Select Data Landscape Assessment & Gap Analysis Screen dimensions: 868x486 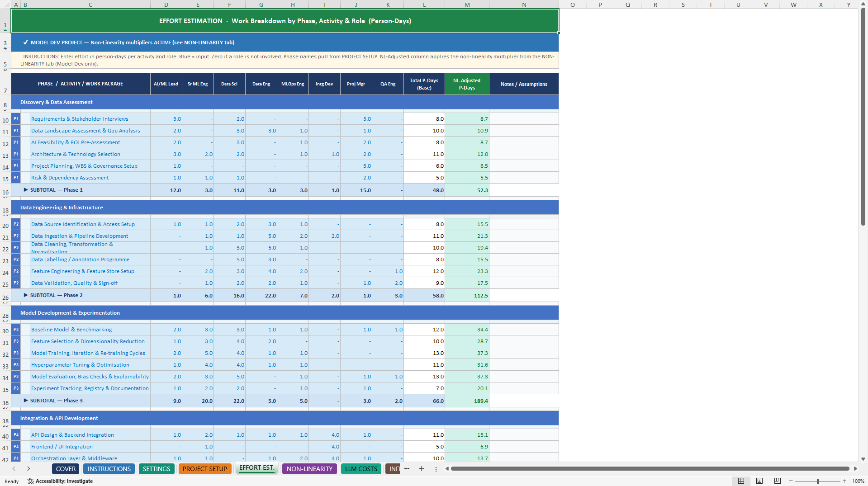(x=90, y=131)
